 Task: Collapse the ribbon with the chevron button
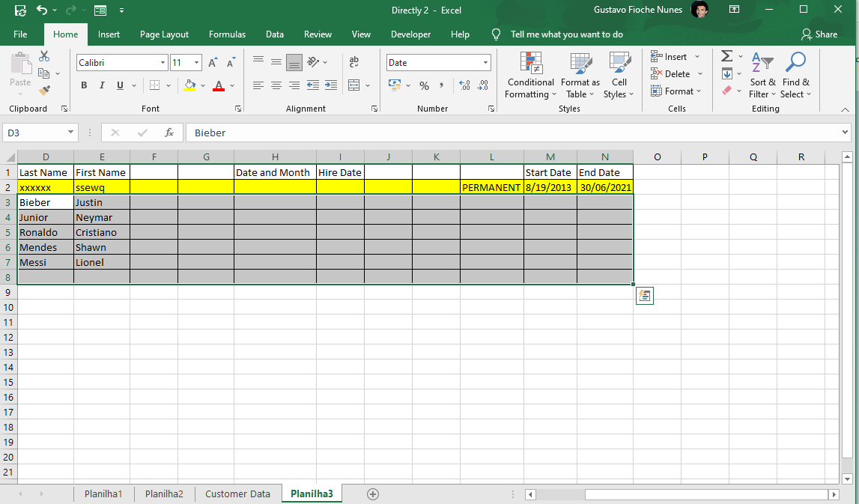tap(845, 109)
